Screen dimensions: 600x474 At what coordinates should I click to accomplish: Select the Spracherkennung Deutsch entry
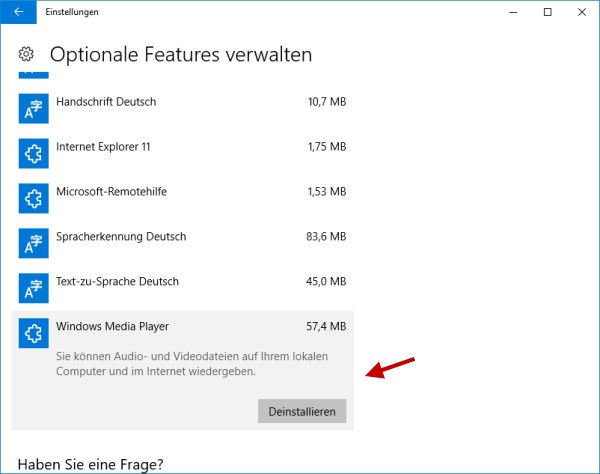pos(183,243)
